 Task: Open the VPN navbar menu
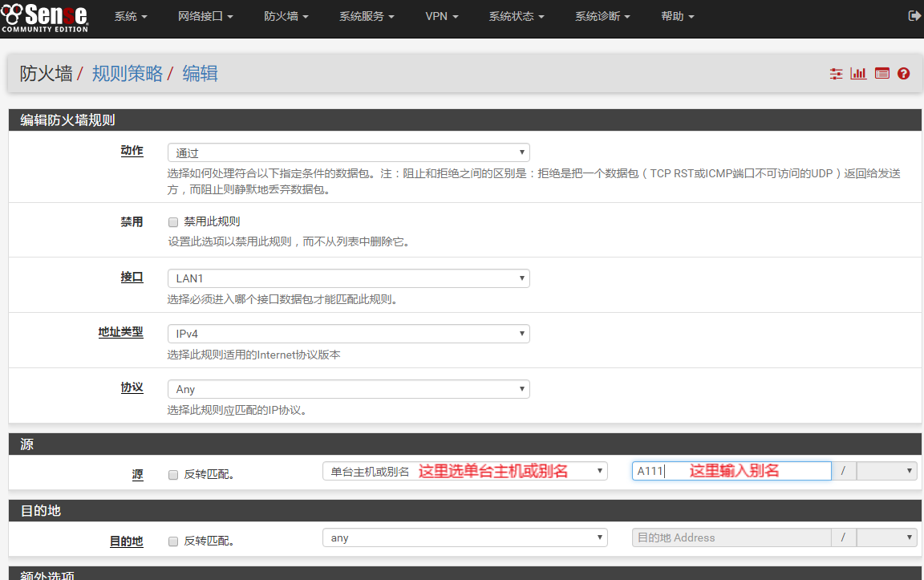442,17
